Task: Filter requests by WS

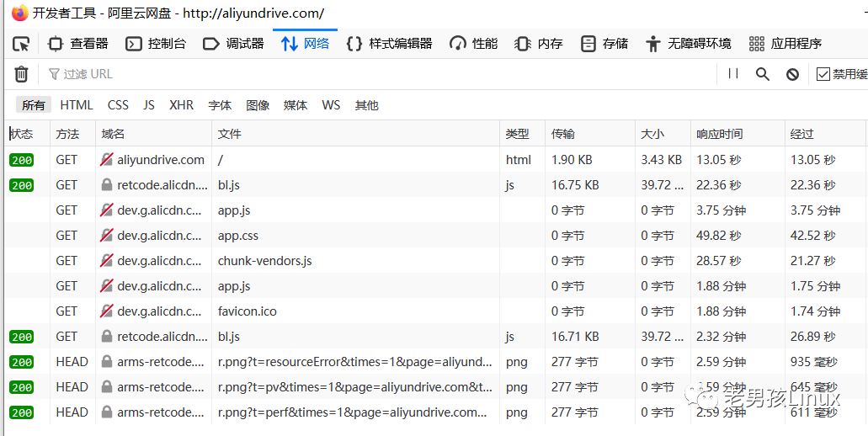Action: pos(331,105)
